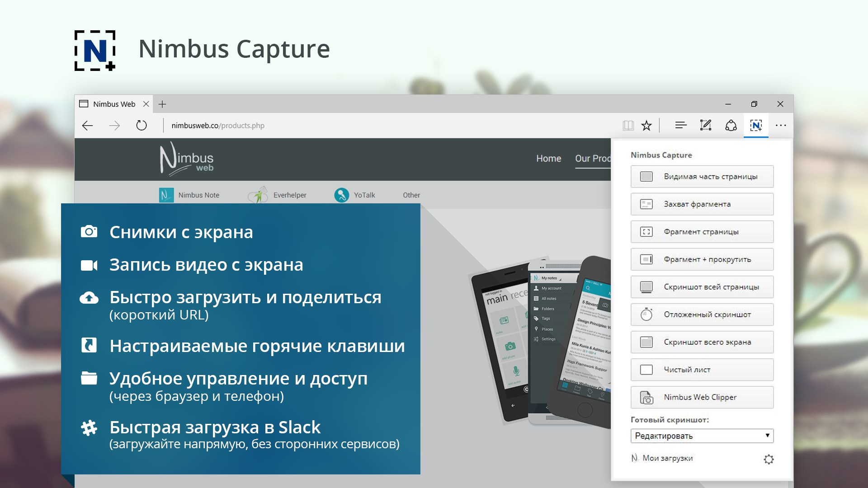Click the Refresh page icon
Viewport: 868px width, 488px height.
[x=142, y=126]
